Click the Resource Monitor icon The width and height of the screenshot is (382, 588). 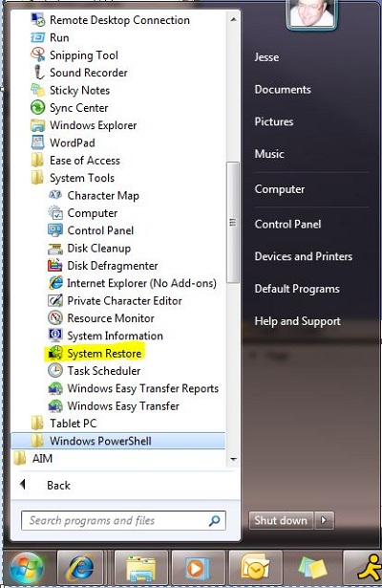[x=55, y=318]
